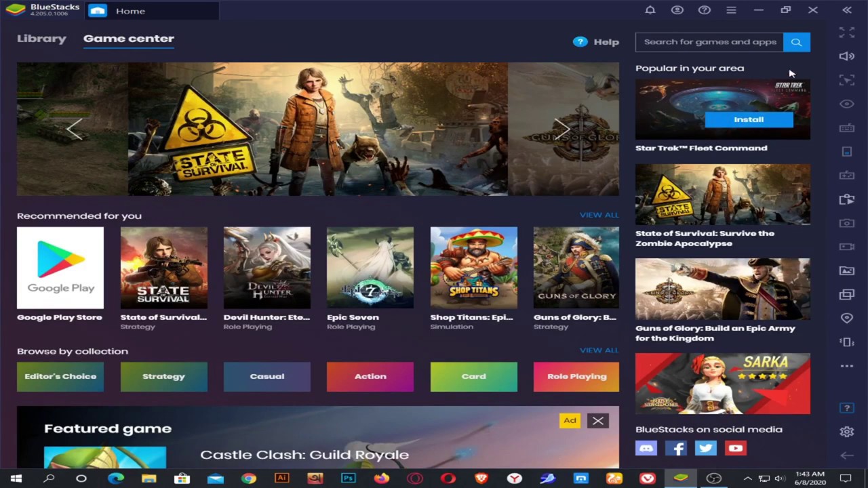Focus the Search for games and apps field
868x488 pixels.
coord(709,42)
